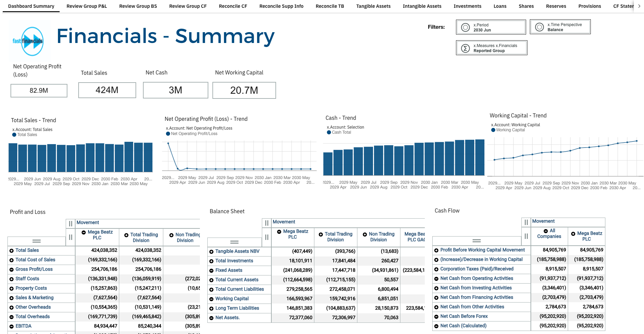Click Cash Total legend color dot
Image resolution: width=644 pixels, height=334 pixels.
coord(329,132)
